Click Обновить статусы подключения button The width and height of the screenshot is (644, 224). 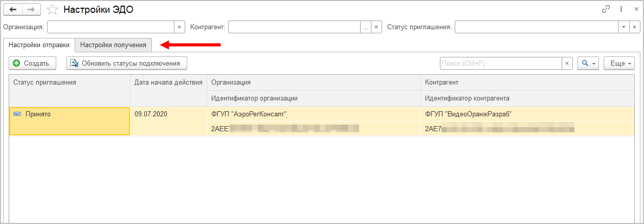point(127,64)
